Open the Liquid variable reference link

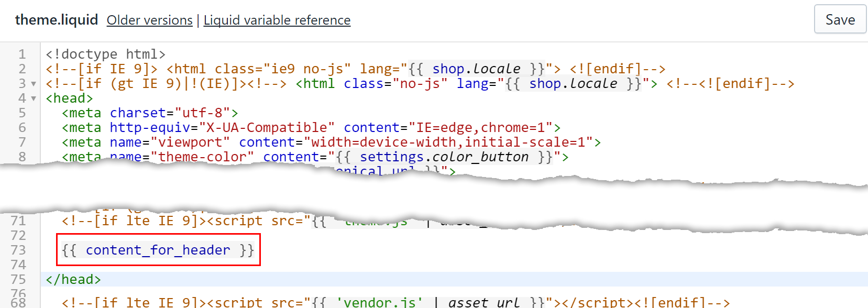pos(277,20)
